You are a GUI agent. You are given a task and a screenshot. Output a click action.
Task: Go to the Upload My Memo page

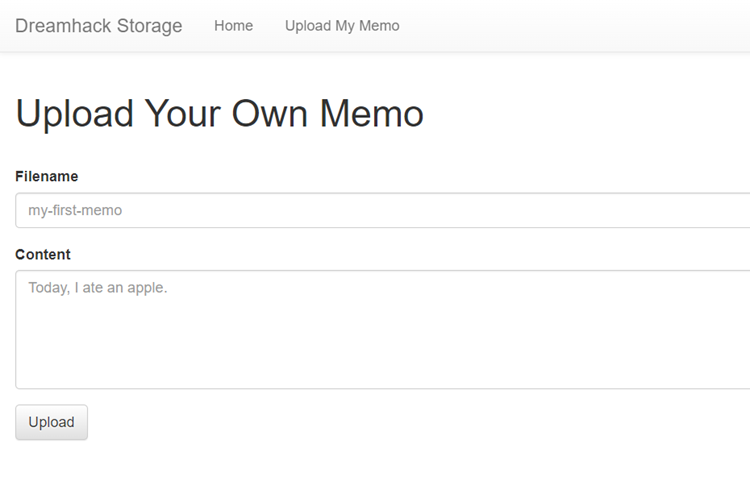[x=342, y=26]
